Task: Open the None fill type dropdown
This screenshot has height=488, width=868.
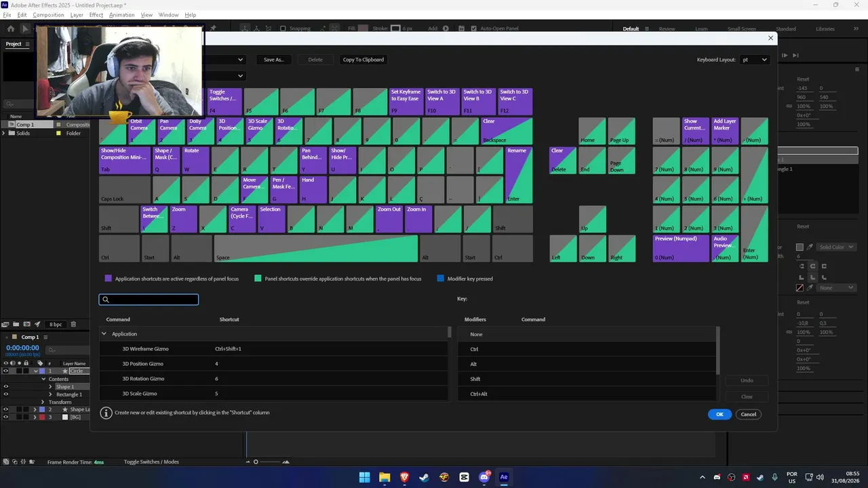Action: (835, 288)
